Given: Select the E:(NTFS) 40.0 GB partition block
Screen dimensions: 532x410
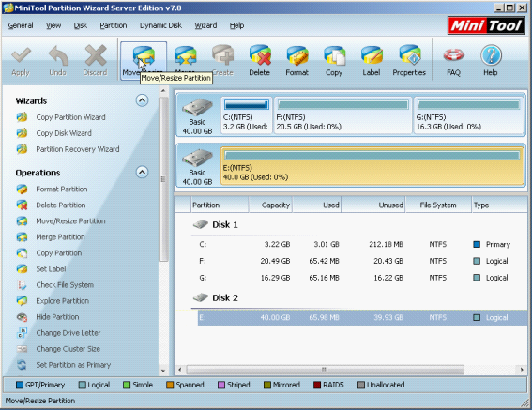Looking at the screenshot, I should (372, 166).
